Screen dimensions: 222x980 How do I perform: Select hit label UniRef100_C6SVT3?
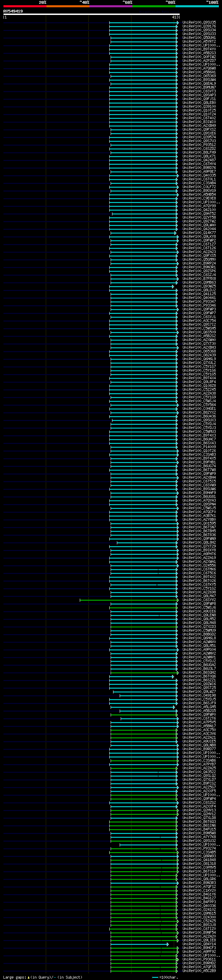199,91
